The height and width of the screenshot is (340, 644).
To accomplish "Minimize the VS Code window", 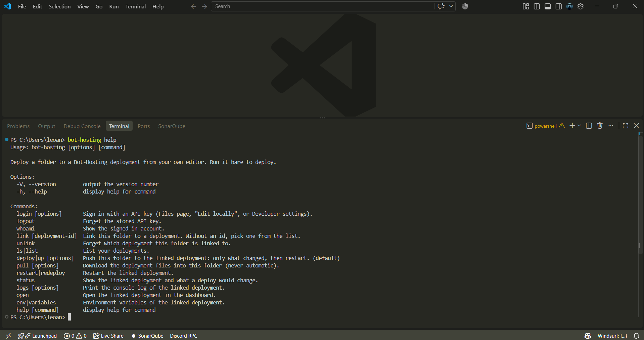I will click(x=597, y=6).
